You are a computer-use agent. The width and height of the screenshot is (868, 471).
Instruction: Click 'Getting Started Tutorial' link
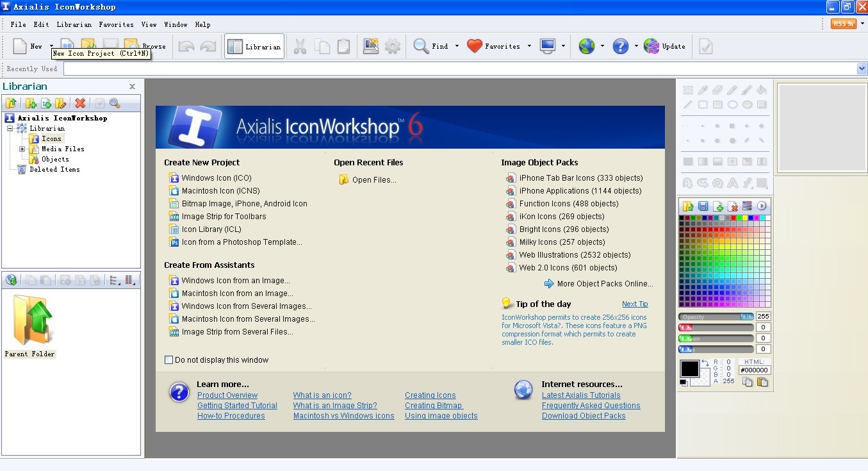pos(237,406)
